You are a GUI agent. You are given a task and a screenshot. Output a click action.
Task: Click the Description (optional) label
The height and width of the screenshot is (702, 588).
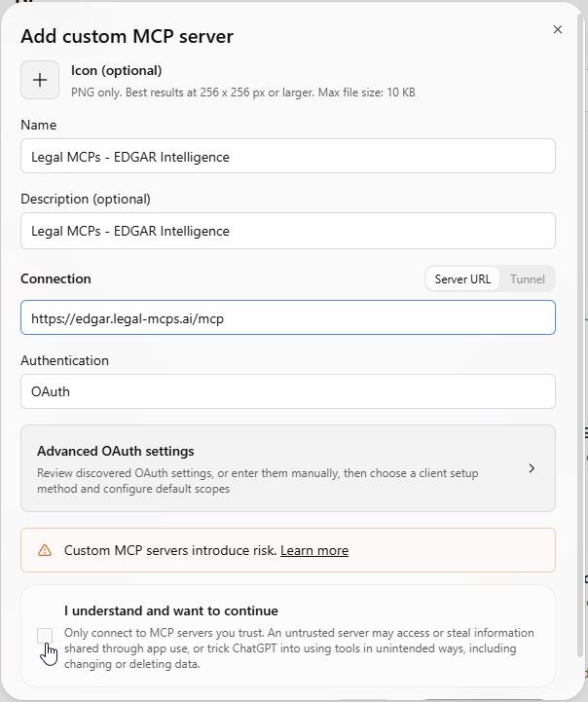(86, 199)
